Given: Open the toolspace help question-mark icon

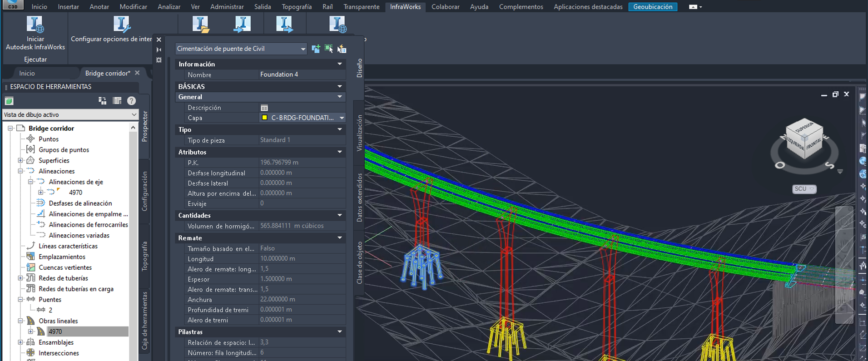Looking at the screenshot, I should pyautogui.click(x=131, y=101).
